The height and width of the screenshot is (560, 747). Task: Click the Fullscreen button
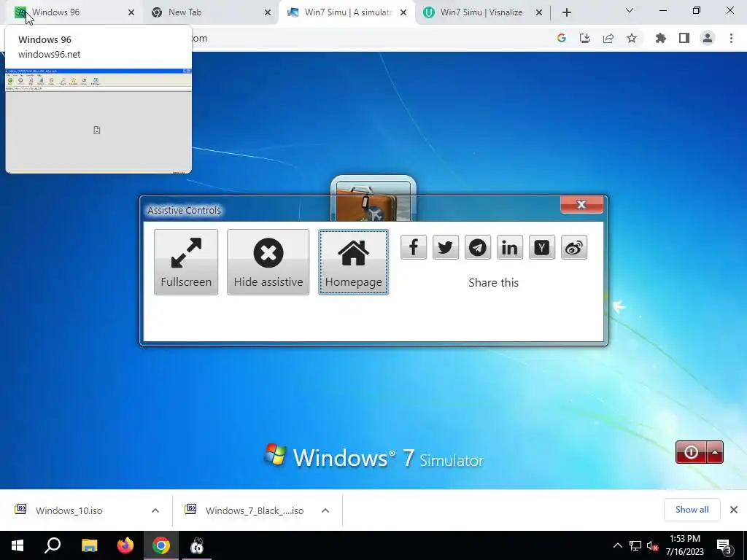click(x=186, y=262)
